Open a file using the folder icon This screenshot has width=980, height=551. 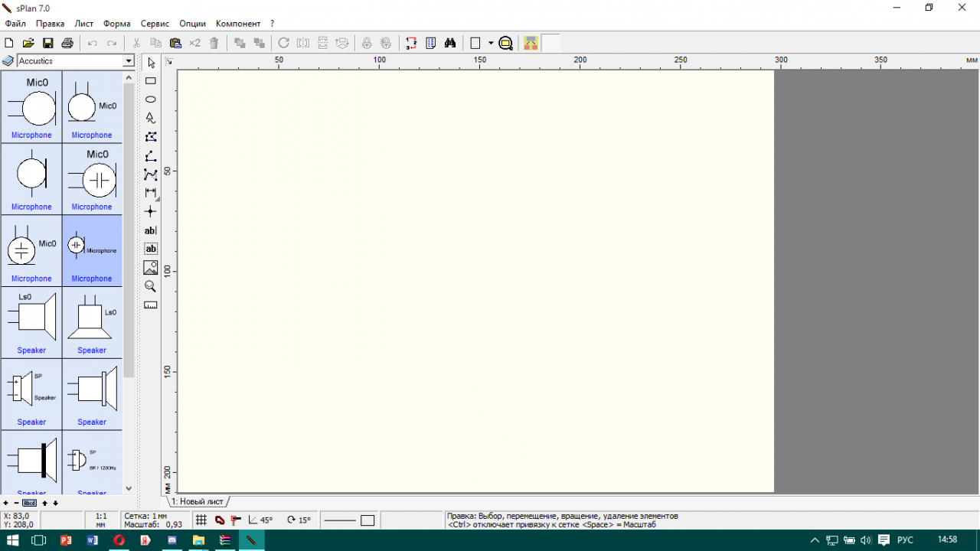point(28,43)
